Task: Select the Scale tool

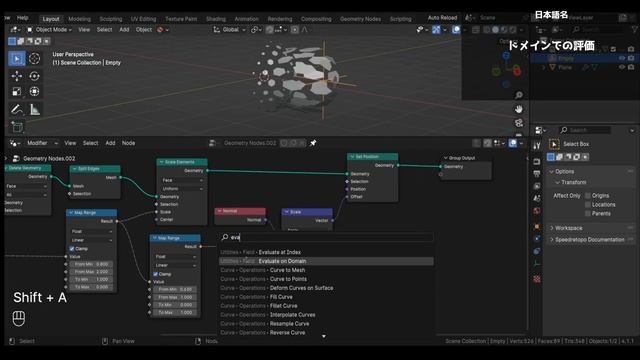Action: [x=17, y=92]
